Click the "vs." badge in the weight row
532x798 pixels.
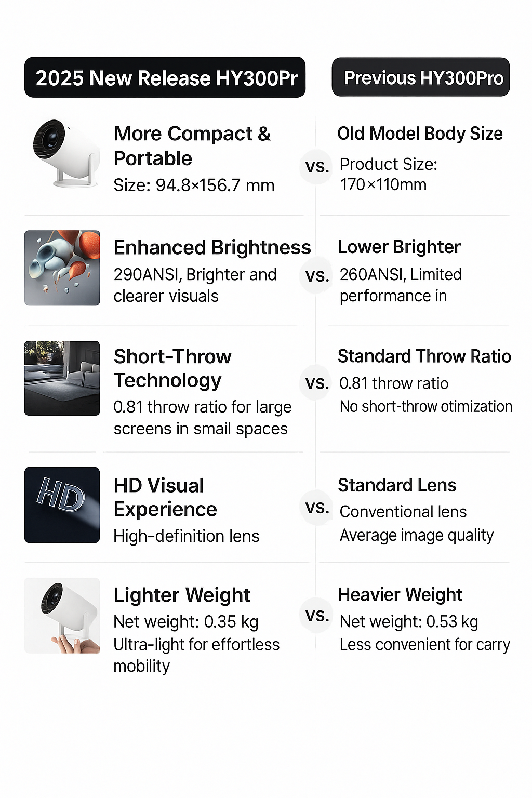[x=317, y=616]
